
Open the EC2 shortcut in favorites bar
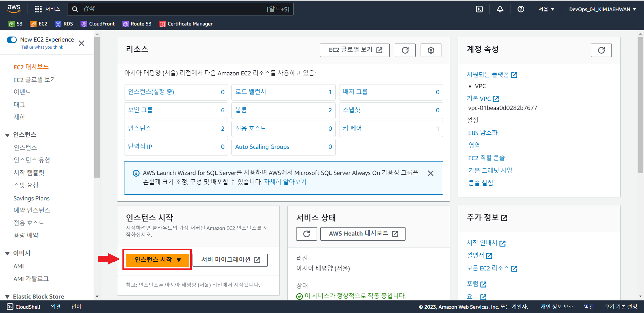click(x=39, y=24)
